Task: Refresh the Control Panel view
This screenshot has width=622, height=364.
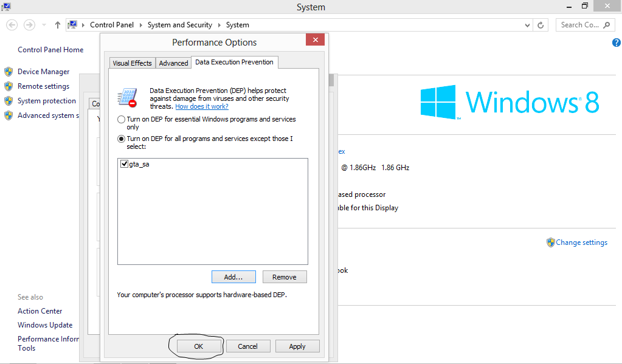Action: coord(541,25)
